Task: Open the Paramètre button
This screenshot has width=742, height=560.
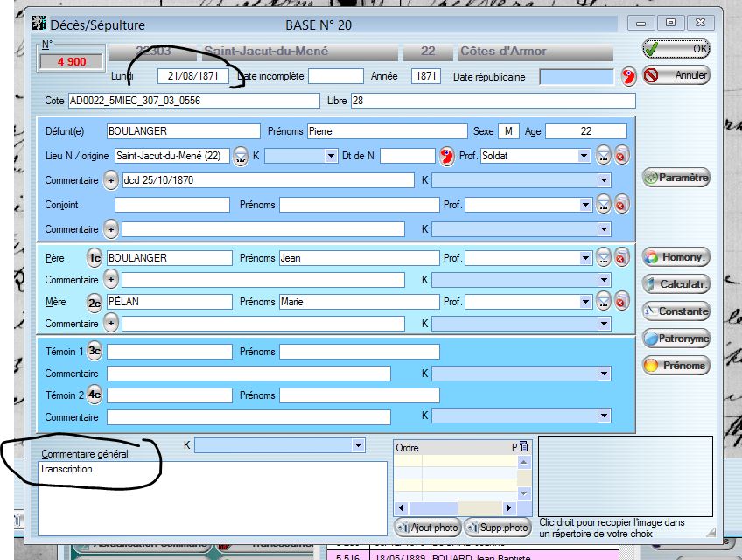Action: click(675, 178)
